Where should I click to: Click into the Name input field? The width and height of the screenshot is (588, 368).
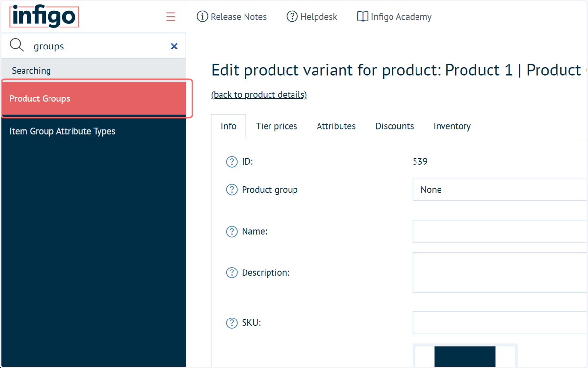tap(500, 231)
